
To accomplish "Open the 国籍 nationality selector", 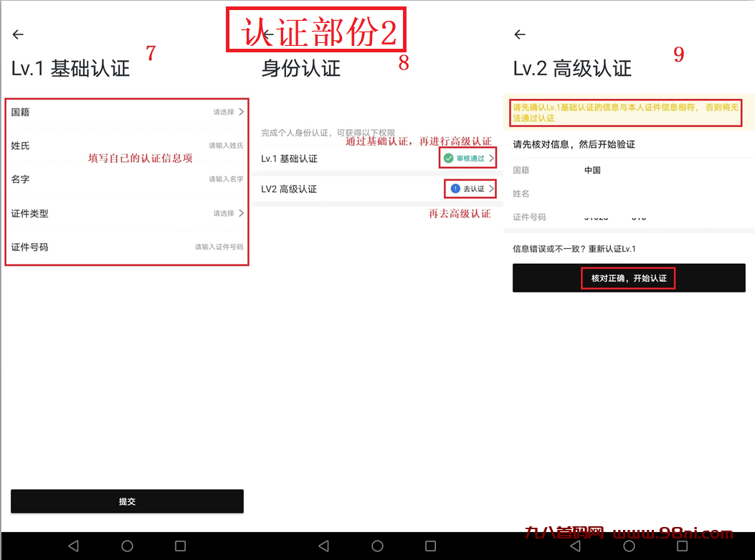I will [x=127, y=113].
